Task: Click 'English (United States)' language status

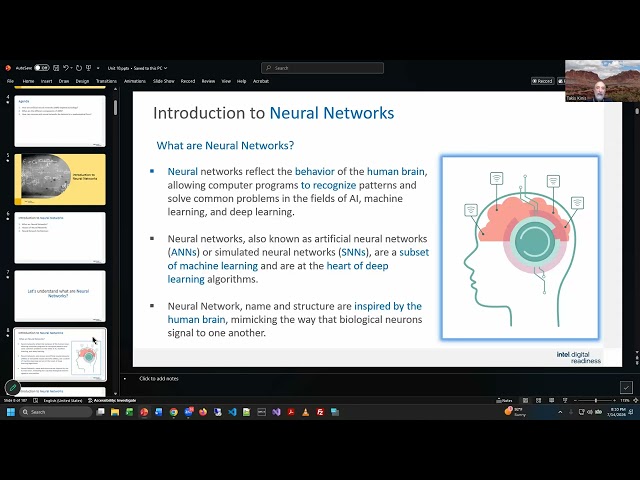Action: 63,401
